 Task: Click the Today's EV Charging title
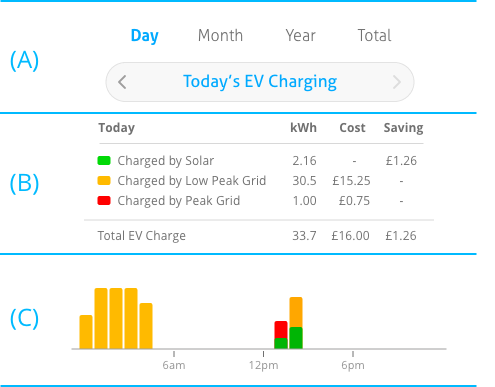coord(260,82)
